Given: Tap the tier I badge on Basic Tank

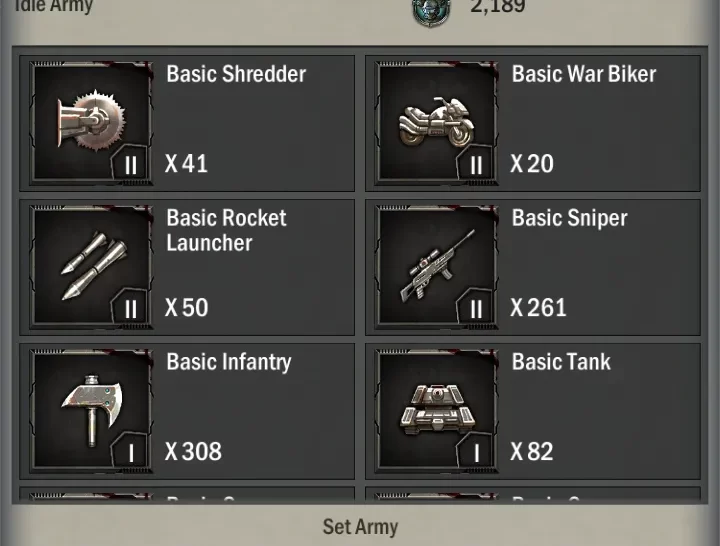Looking at the screenshot, I should coord(476,451).
